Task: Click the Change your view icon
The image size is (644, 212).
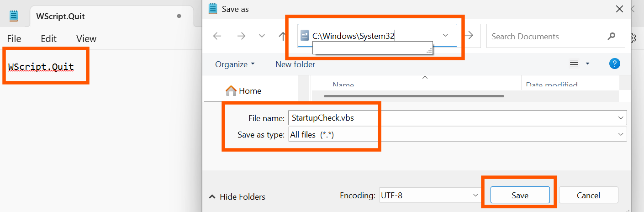Action: [574, 64]
